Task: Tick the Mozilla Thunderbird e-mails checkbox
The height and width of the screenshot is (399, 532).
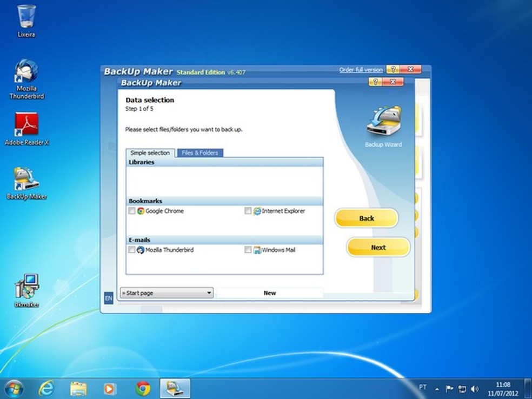Action: [x=132, y=250]
